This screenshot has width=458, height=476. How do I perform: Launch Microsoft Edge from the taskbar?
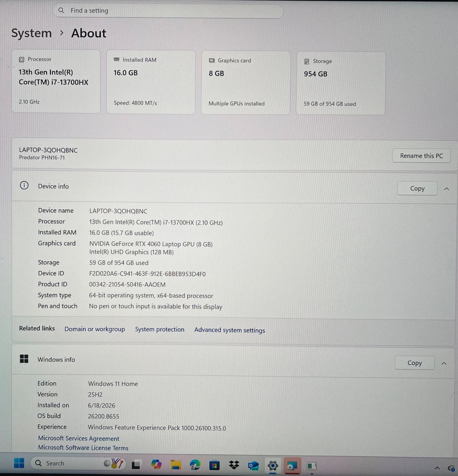tap(195, 465)
